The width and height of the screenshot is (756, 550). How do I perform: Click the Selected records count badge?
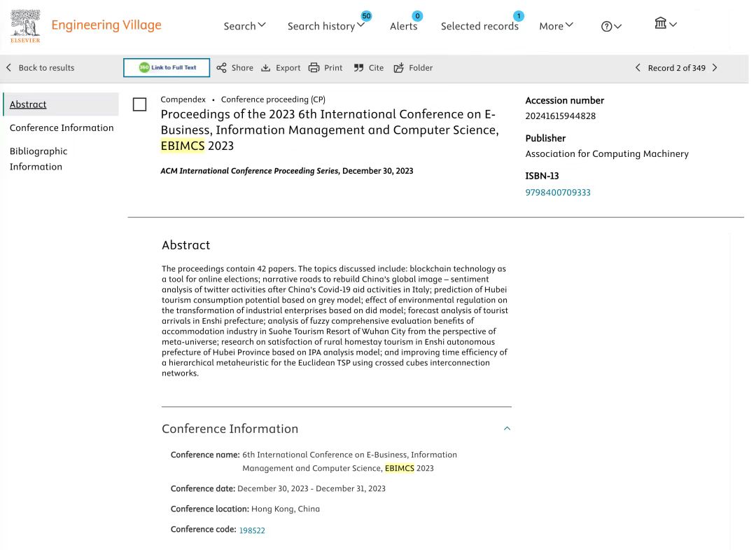(518, 16)
